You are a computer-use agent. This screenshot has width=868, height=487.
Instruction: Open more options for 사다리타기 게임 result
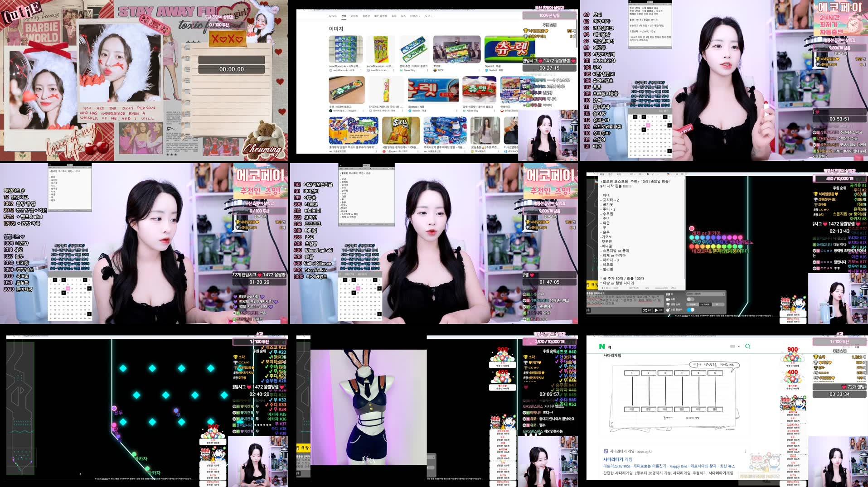(745, 451)
